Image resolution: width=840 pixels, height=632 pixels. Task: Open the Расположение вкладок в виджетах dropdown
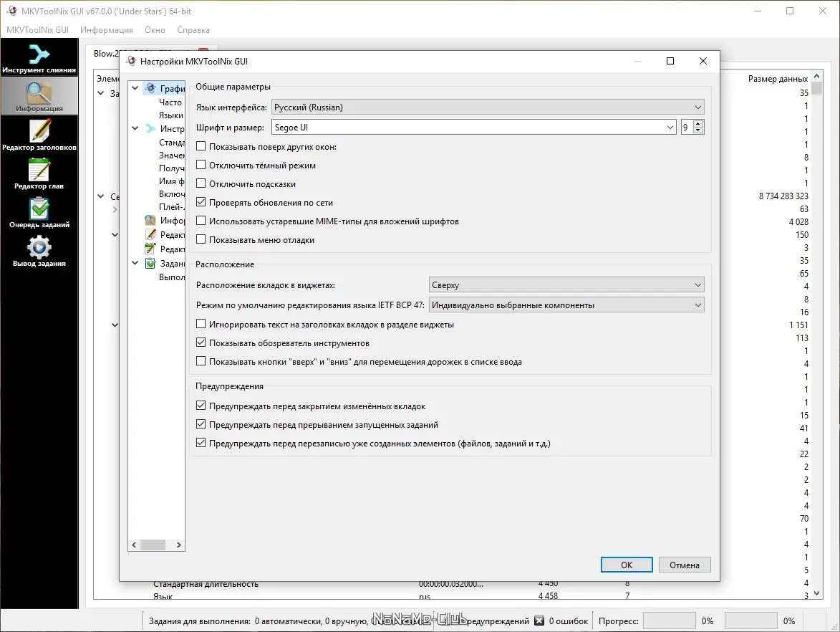pos(566,285)
